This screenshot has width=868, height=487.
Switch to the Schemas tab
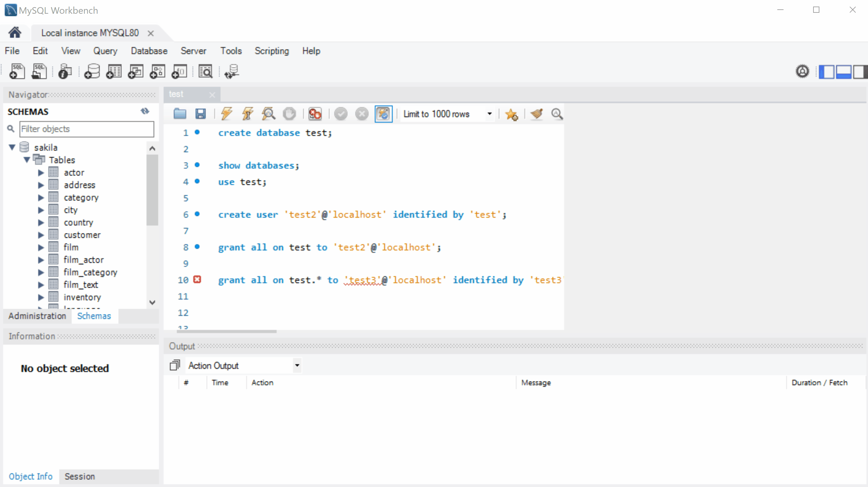tap(94, 316)
